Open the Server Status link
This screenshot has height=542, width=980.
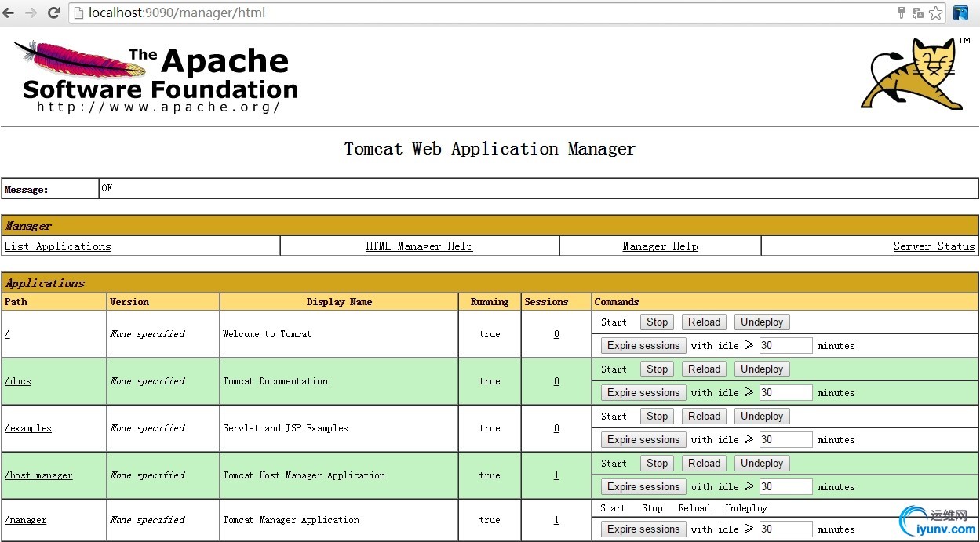tap(934, 246)
